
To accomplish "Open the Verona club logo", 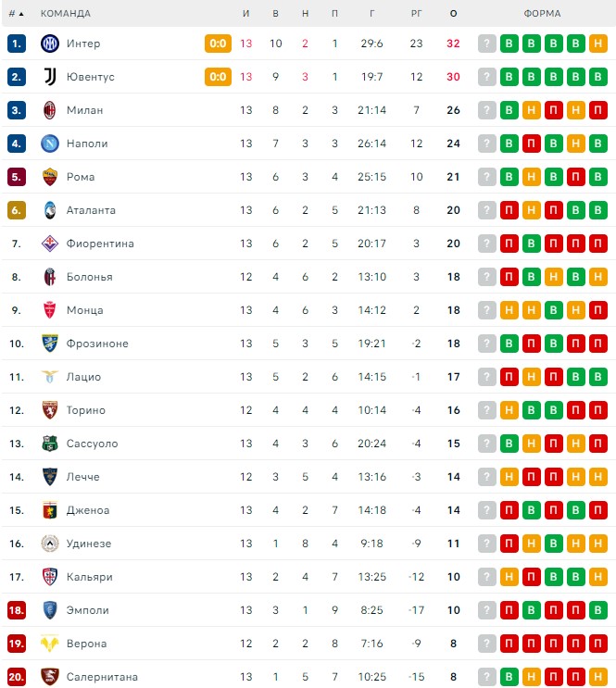I will tap(50, 644).
